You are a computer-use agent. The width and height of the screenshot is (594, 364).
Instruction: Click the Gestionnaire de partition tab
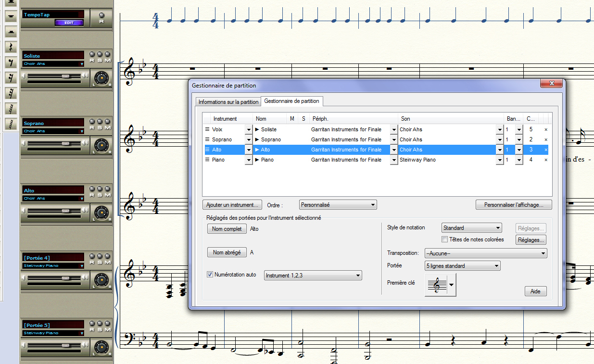(x=291, y=101)
